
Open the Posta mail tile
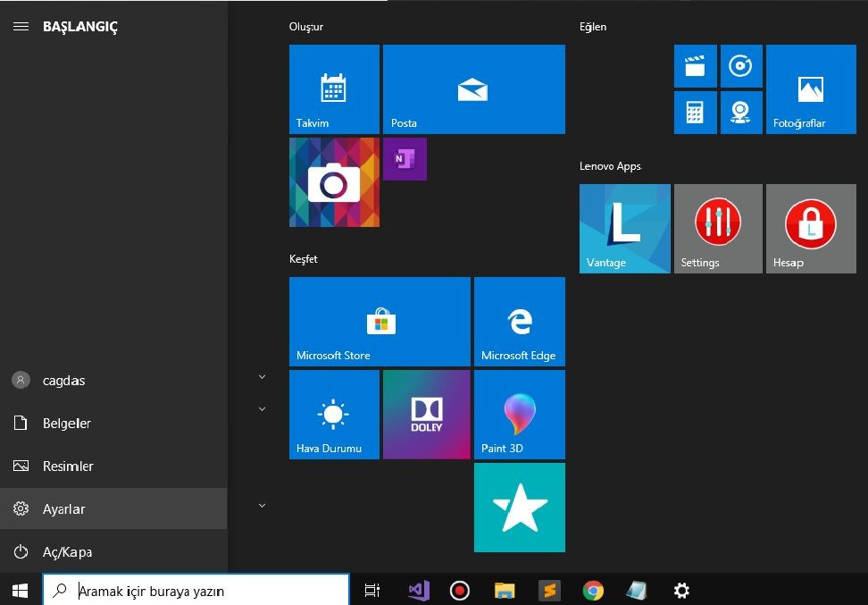point(474,89)
